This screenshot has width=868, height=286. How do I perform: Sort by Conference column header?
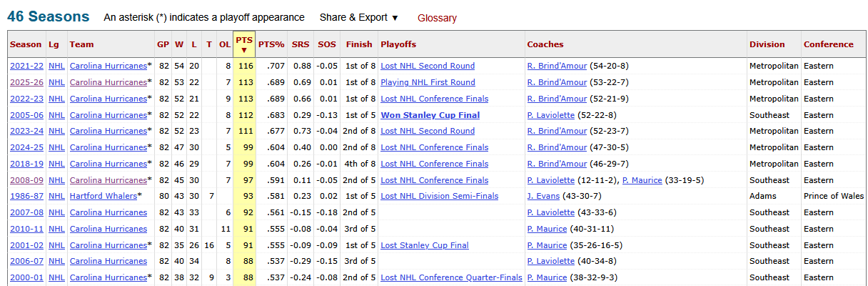click(828, 44)
